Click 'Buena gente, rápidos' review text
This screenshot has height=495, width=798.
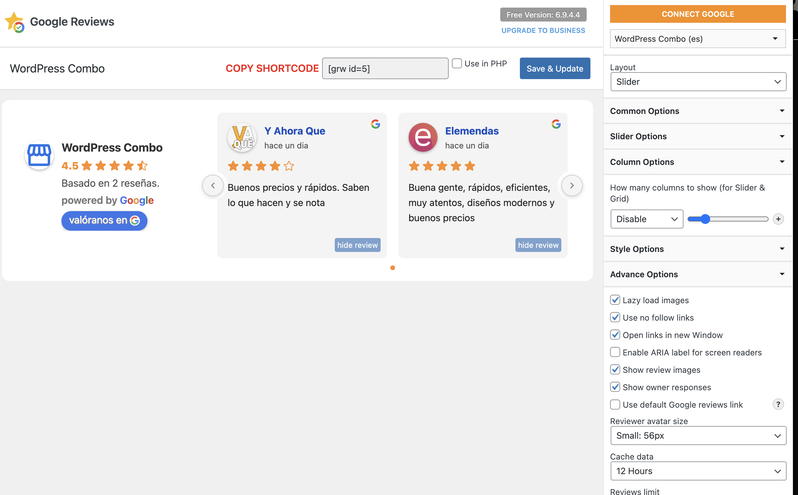(x=481, y=202)
